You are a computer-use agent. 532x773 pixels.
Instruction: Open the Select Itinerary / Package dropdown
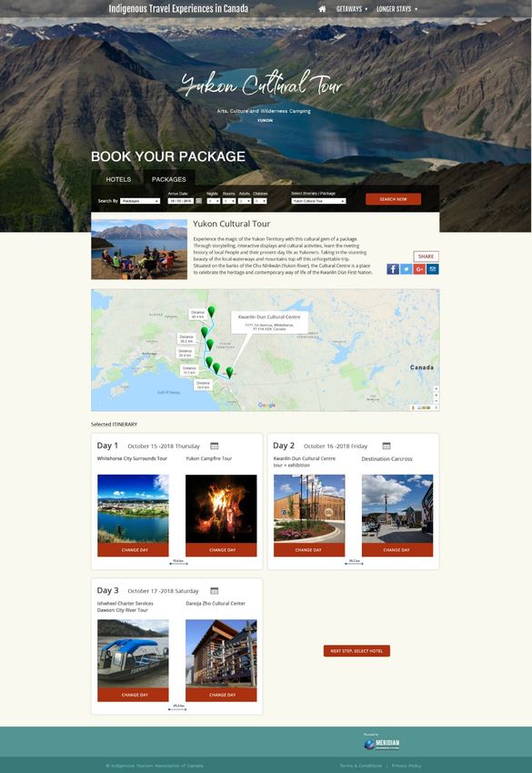318,201
